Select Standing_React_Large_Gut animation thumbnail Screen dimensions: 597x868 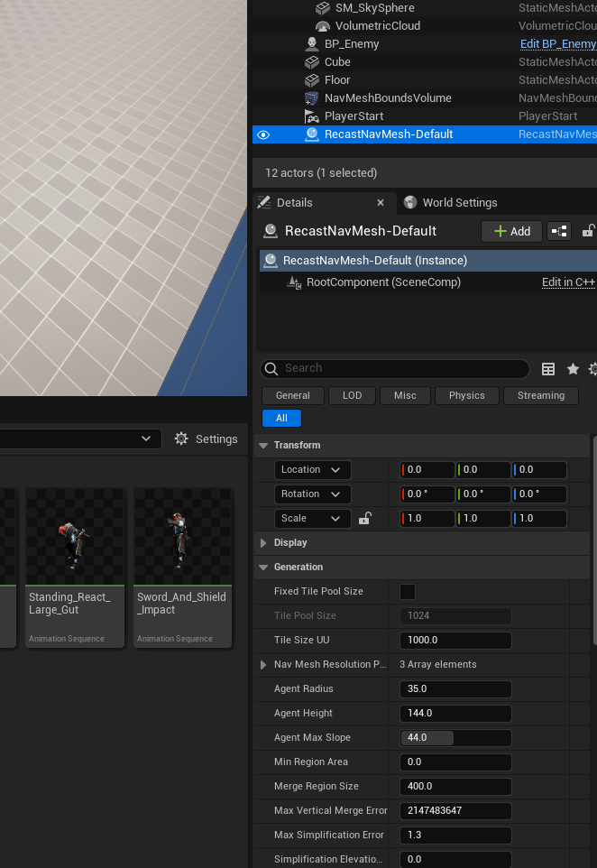tap(75, 568)
